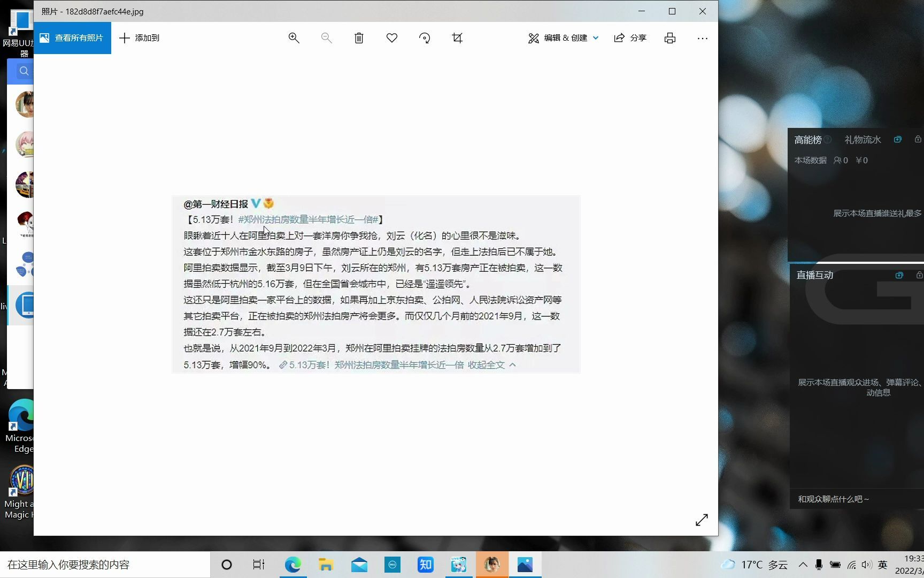Open the taskbar clock and date
Screen dimensions: 924x578
coord(909,565)
